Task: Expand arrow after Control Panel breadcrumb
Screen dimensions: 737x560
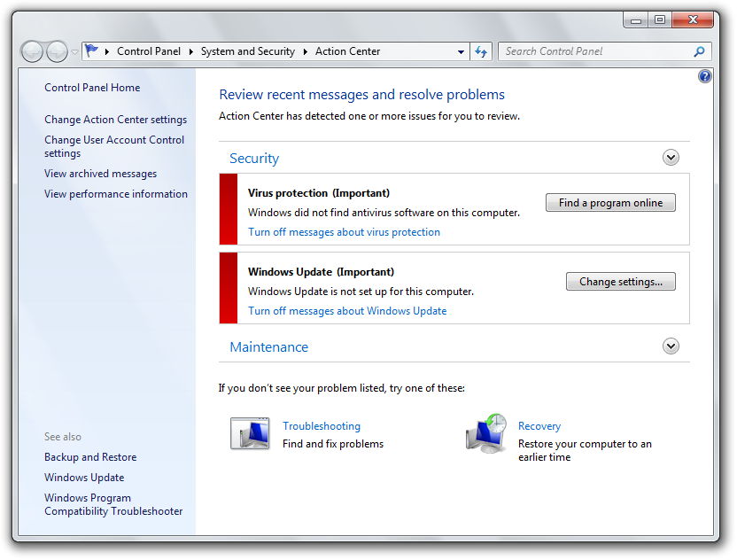Action: click(190, 51)
